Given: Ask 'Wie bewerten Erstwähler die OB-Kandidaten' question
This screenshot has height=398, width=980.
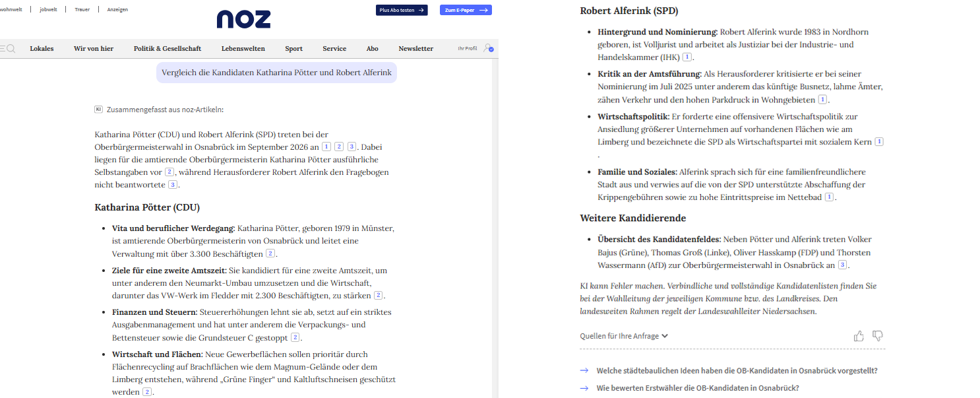Looking at the screenshot, I should coord(698,388).
